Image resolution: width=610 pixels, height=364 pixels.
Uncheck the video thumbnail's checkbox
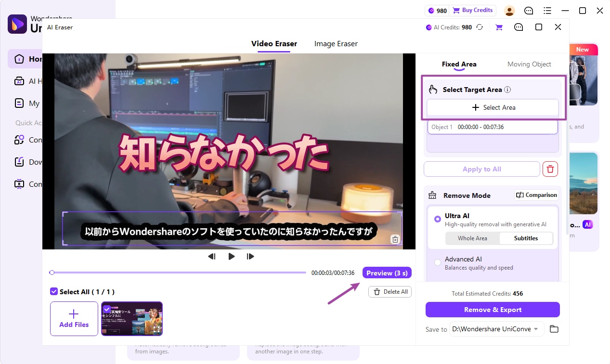[107, 309]
